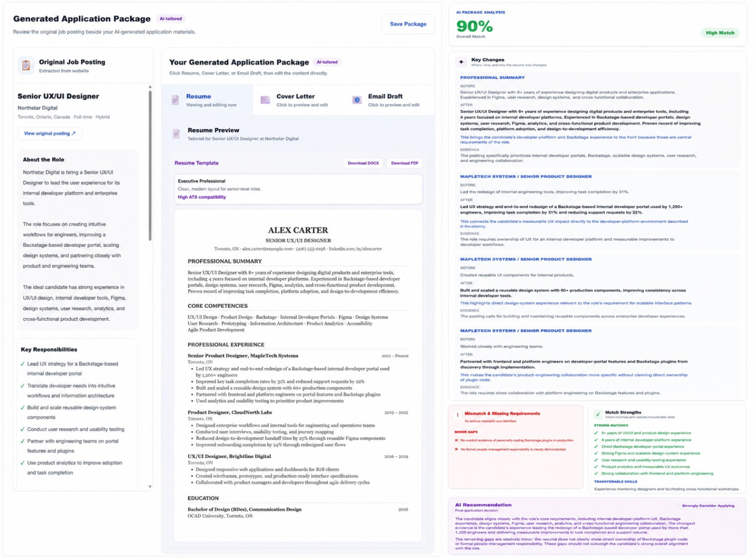The height and width of the screenshot is (558, 756).
Task: Click the X icon beside personally coding Backstage plugins
Action: click(456, 440)
